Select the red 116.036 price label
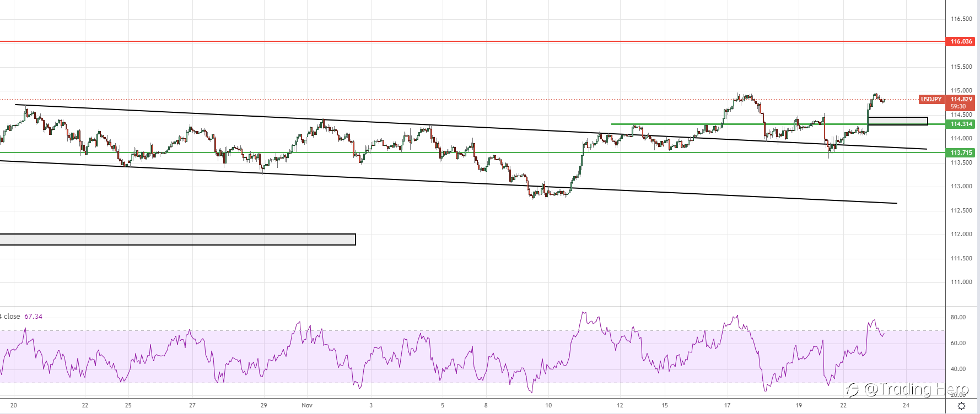Viewport: 980px width, 414px height. click(961, 41)
